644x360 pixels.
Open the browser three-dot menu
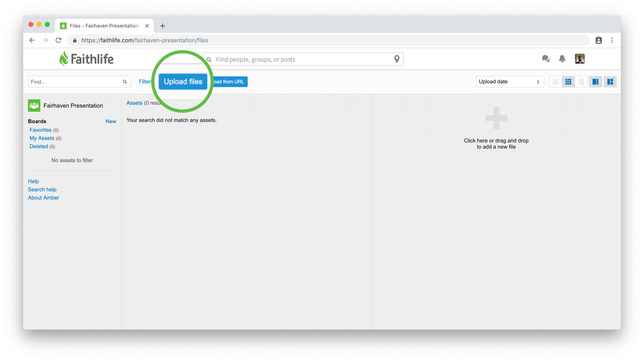click(612, 40)
